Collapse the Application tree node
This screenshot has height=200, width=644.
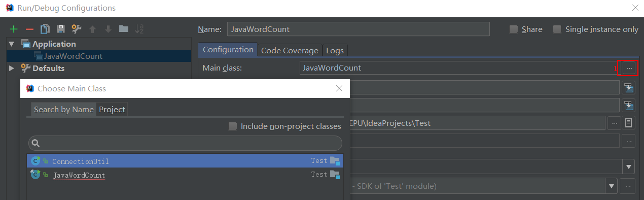point(12,44)
